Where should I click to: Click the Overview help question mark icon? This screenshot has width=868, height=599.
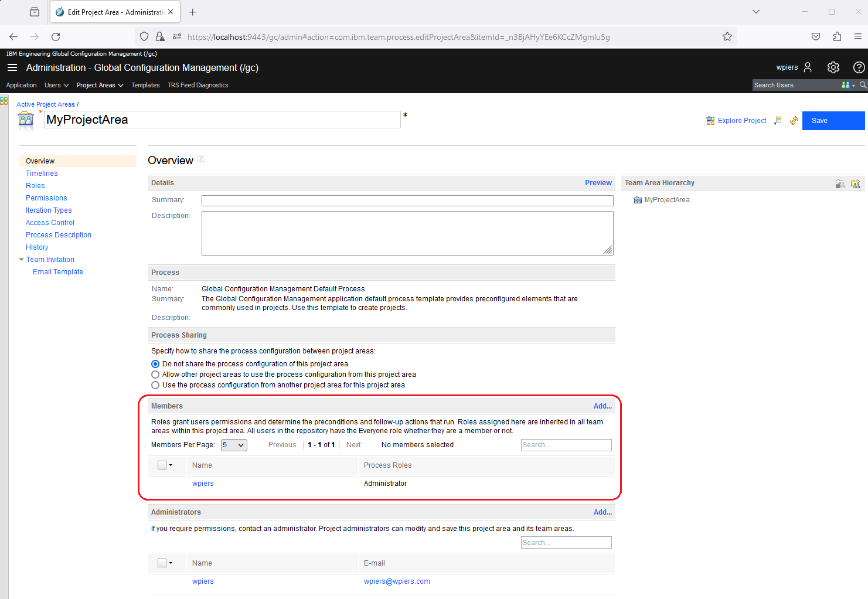[x=201, y=159]
